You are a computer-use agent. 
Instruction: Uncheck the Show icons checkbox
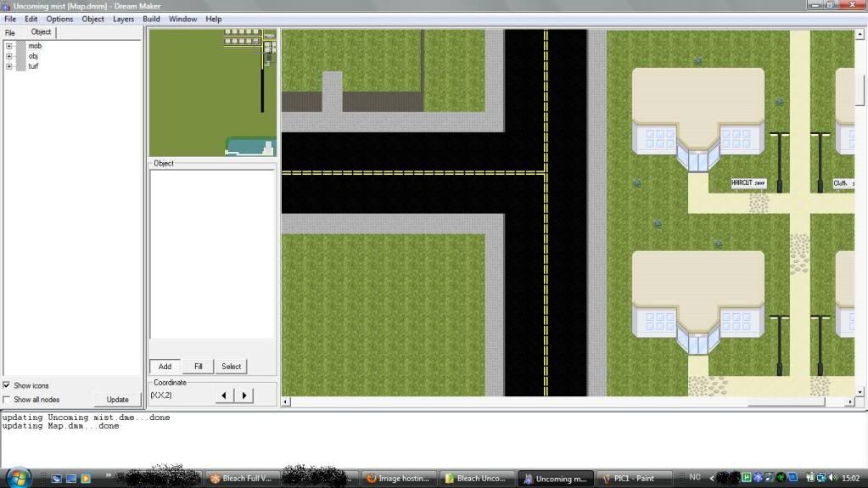pyautogui.click(x=8, y=385)
